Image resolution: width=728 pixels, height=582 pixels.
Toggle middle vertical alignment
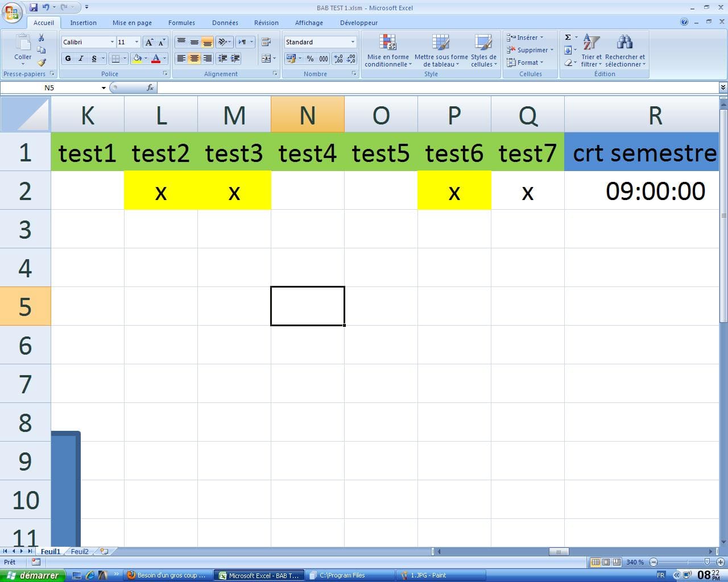coord(194,42)
